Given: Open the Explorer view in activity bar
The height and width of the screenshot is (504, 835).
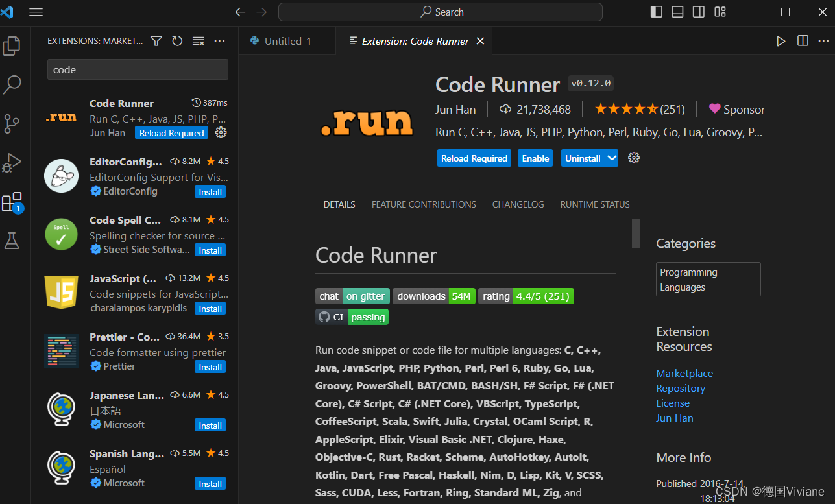Looking at the screenshot, I should 12,46.
